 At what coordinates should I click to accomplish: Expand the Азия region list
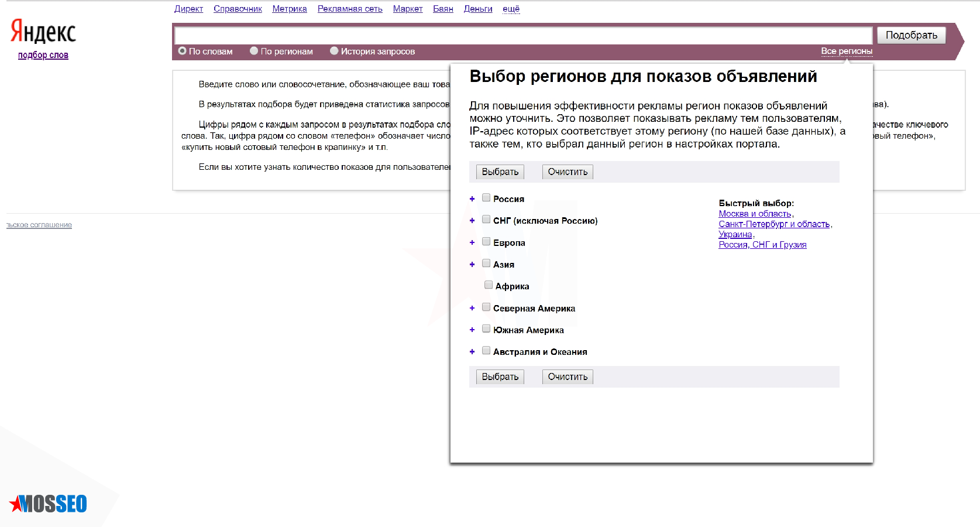pyautogui.click(x=472, y=265)
